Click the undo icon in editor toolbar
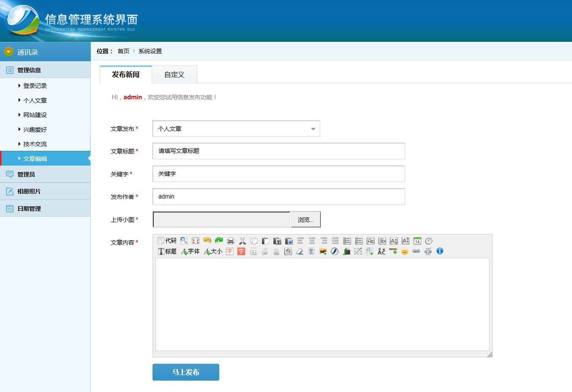572x392 pixels. click(207, 241)
